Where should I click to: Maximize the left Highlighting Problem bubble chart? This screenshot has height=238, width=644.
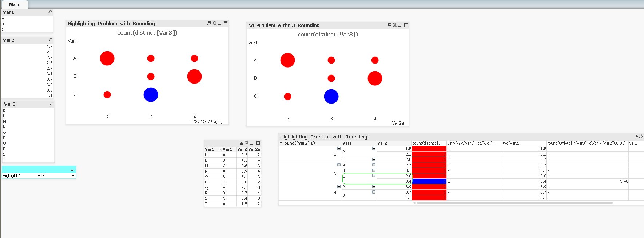[x=226, y=23]
